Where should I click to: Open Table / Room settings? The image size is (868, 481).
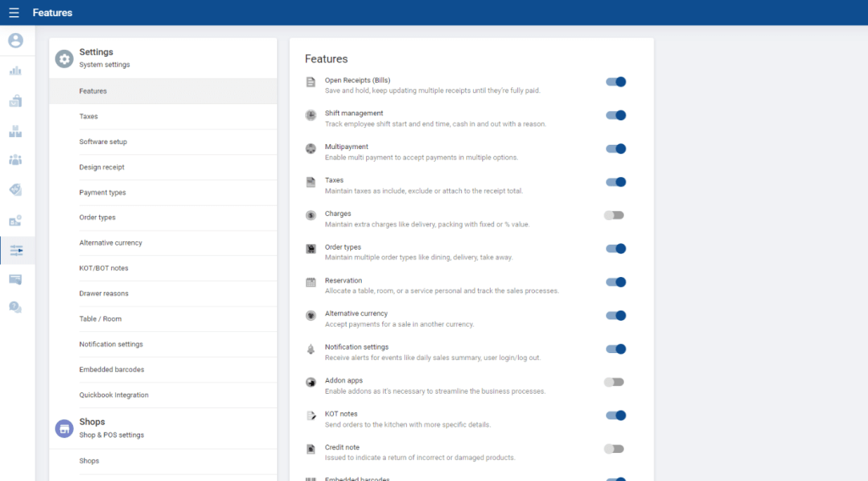click(x=164, y=319)
